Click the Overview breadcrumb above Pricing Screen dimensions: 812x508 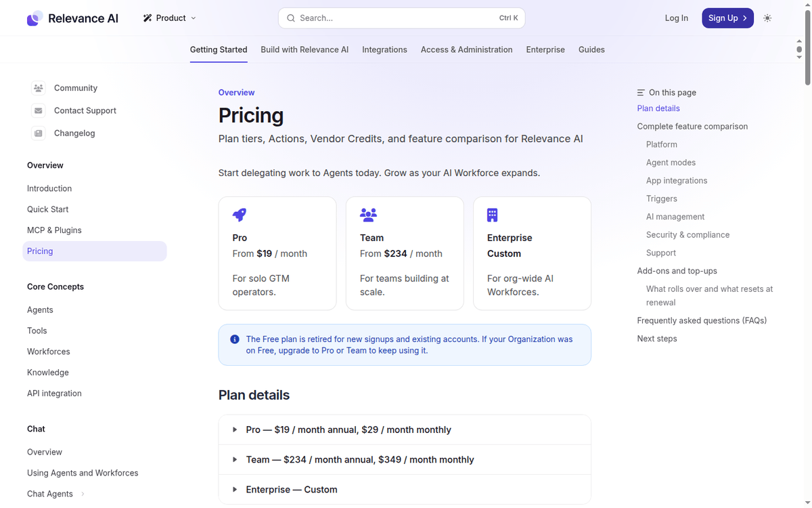237,92
